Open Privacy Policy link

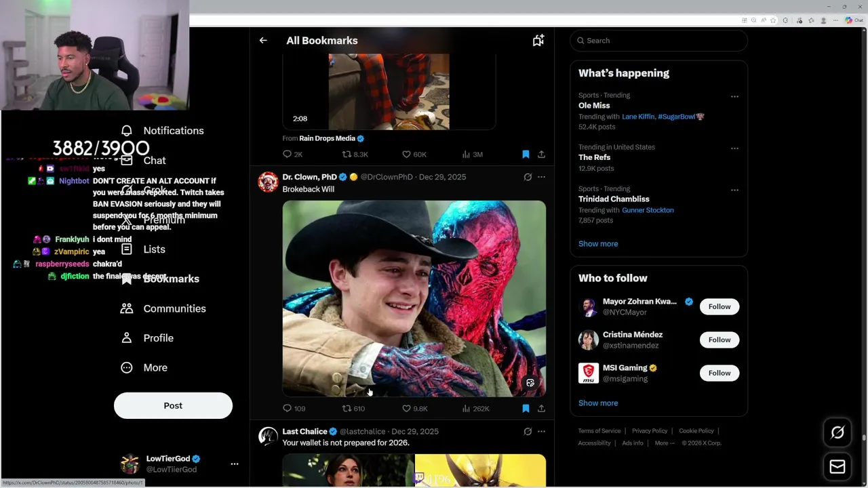650,431
